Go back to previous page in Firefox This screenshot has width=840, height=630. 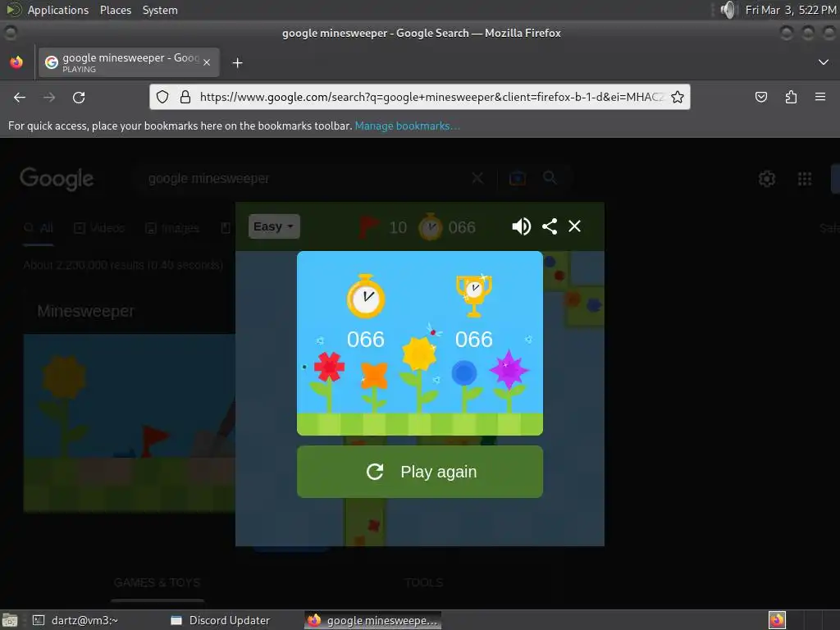pos(20,97)
